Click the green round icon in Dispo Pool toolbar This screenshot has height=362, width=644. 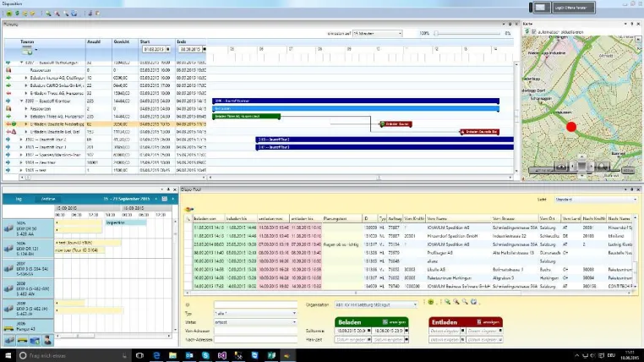[430, 302]
